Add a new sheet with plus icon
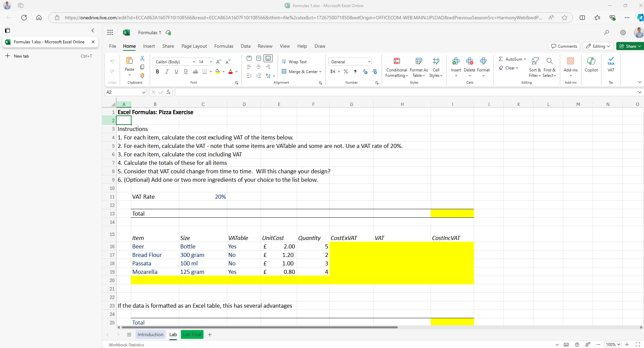This screenshot has width=644, height=348. (210, 334)
